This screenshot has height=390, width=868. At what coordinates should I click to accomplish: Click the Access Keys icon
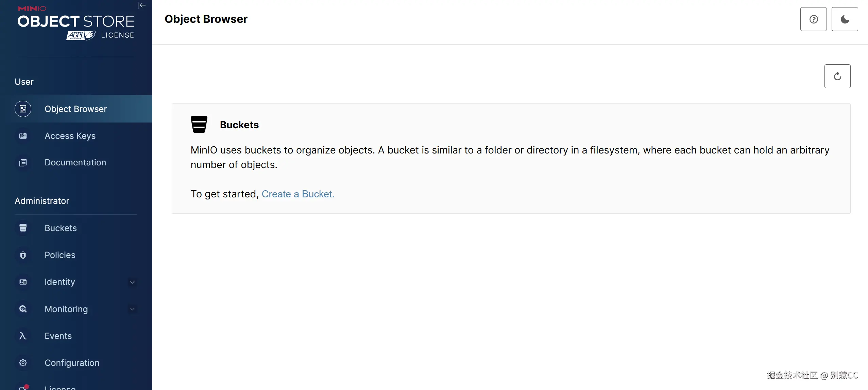pyautogui.click(x=23, y=136)
